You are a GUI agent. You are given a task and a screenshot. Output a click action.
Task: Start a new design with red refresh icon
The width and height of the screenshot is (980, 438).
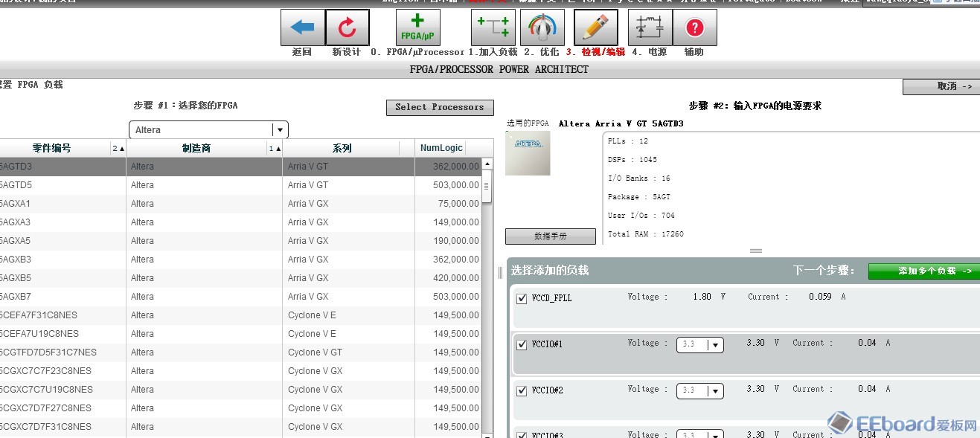tap(347, 28)
